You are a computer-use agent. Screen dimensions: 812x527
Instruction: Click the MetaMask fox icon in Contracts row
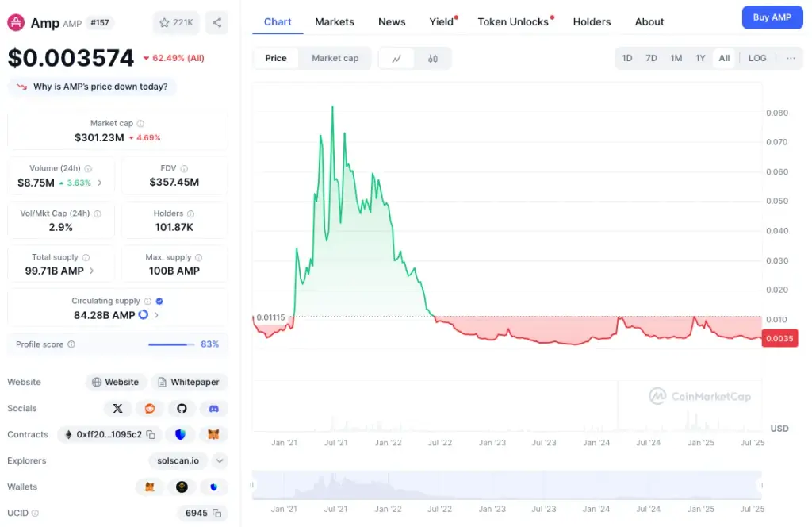click(213, 434)
